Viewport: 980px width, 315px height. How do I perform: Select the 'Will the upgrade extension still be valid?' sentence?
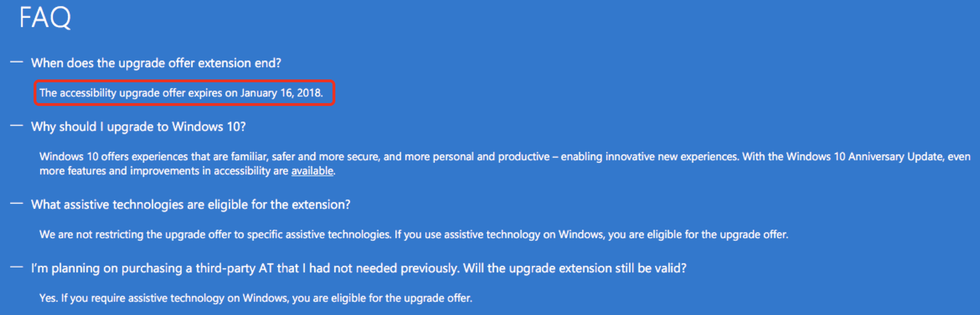point(575,268)
